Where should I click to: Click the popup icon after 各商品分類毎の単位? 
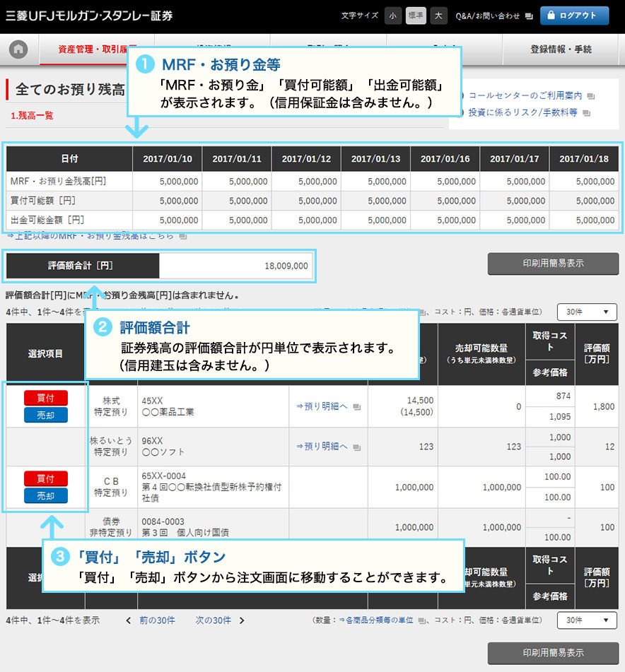(420, 620)
